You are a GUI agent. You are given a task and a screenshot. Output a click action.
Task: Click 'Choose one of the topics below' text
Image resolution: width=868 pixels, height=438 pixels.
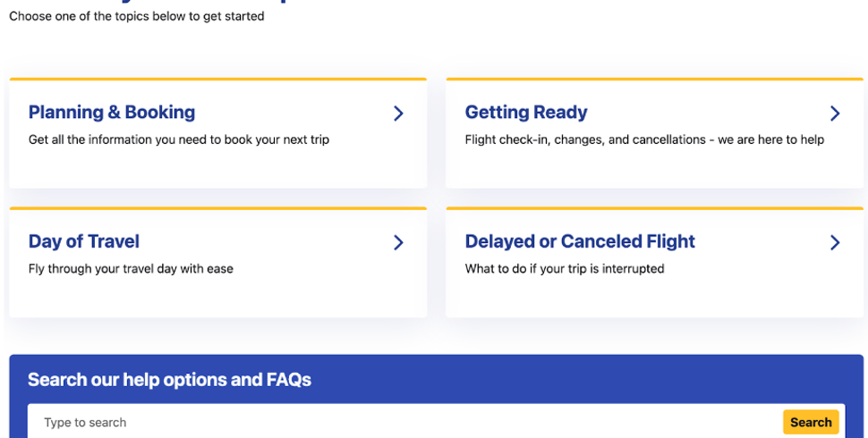pos(137,16)
